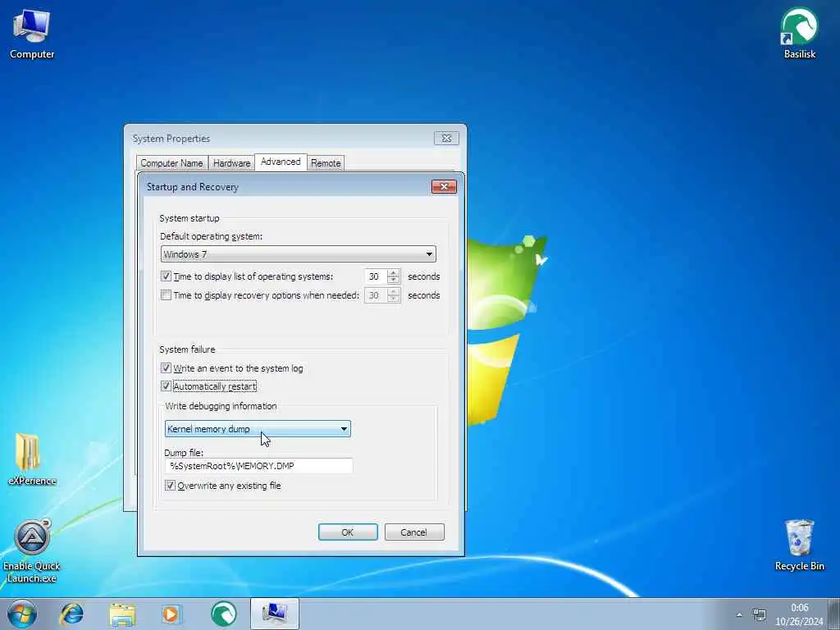
Task: Toggle the 'Automatically restart' checkbox
Action: [x=166, y=386]
